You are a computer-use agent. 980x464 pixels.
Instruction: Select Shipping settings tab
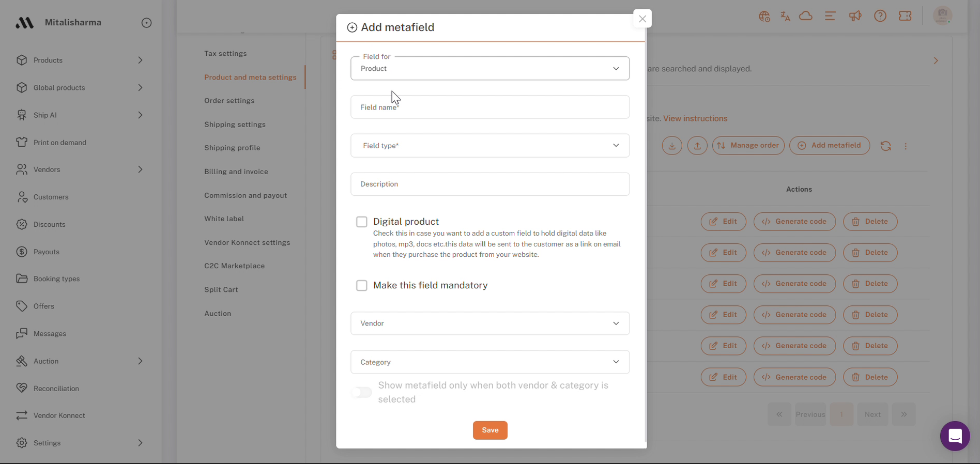(x=235, y=125)
